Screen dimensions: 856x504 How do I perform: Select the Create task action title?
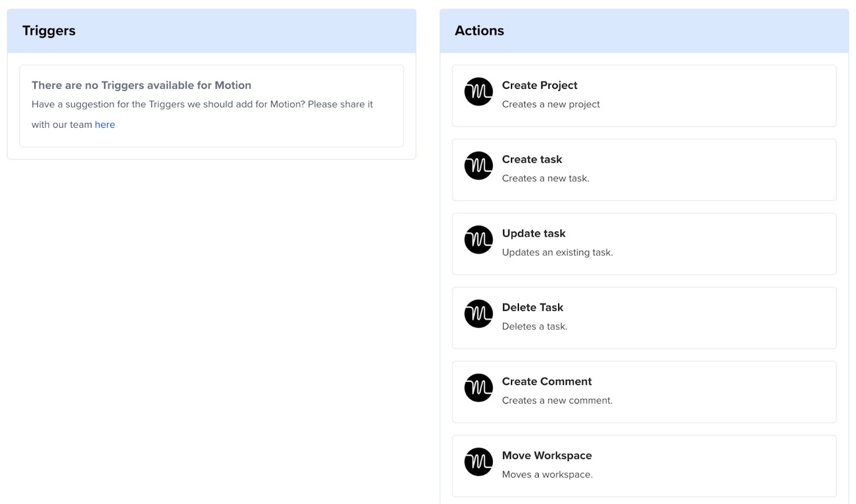tap(532, 159)
